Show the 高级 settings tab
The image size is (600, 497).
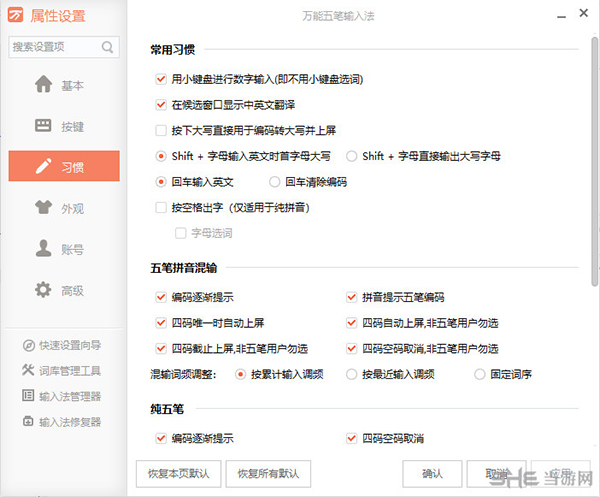tap(64, 290)
